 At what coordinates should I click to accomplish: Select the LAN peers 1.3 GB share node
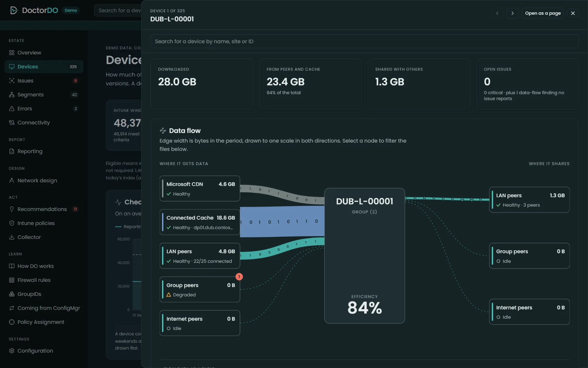click(x=529, y=200)
